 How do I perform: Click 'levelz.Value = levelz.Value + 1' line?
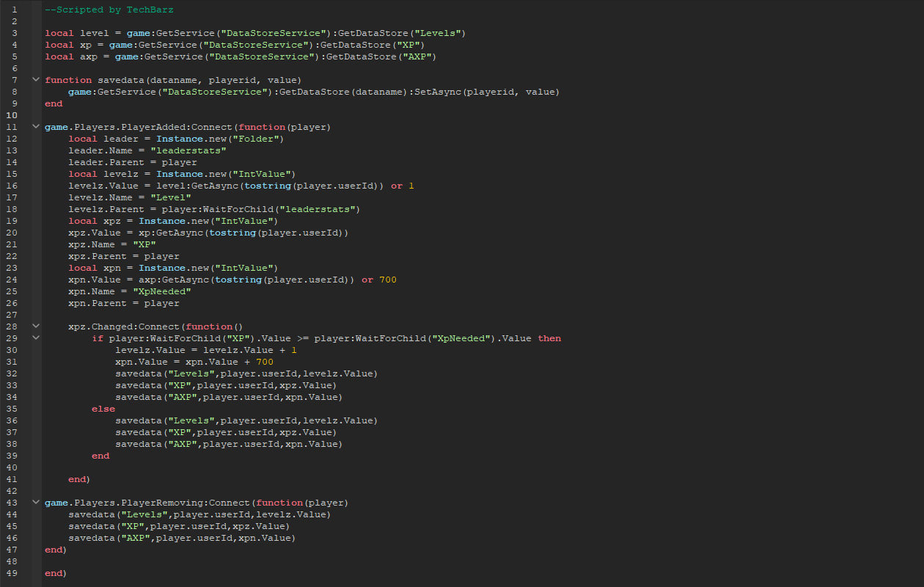(x=206, y=351)
